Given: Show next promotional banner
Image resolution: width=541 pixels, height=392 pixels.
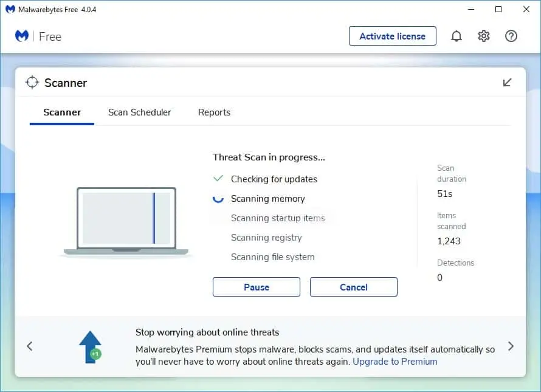Looking at the screenshot, I should [511, 346].
